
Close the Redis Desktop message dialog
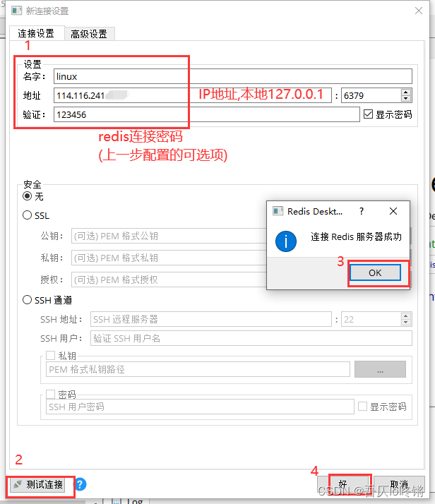coord(393,211)
